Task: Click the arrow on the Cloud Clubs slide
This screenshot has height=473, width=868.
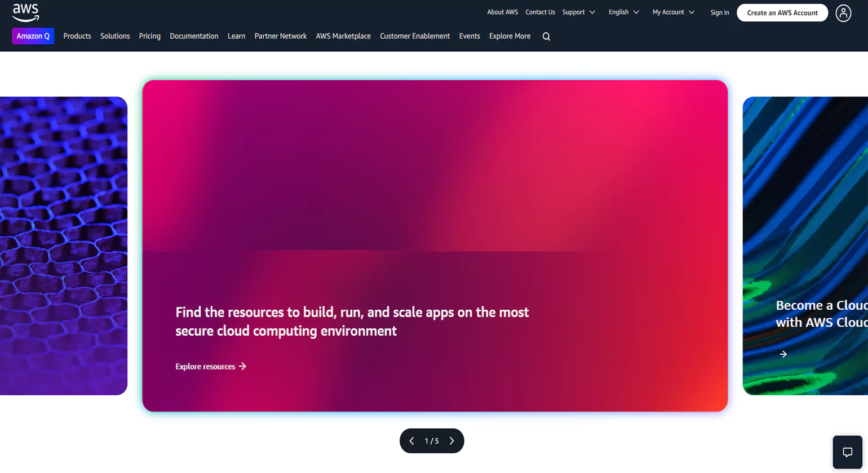Action: click(x=783, y=354)
